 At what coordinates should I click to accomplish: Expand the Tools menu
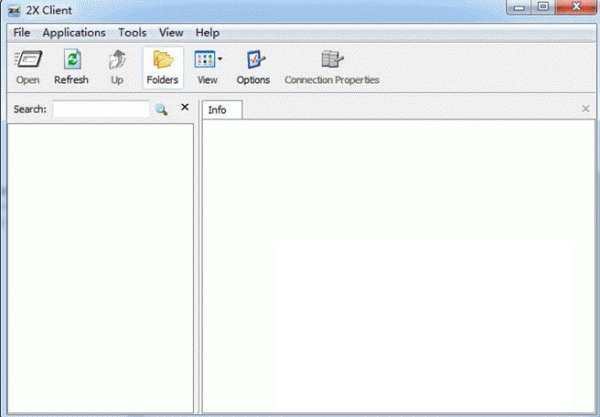click(132, 32)
